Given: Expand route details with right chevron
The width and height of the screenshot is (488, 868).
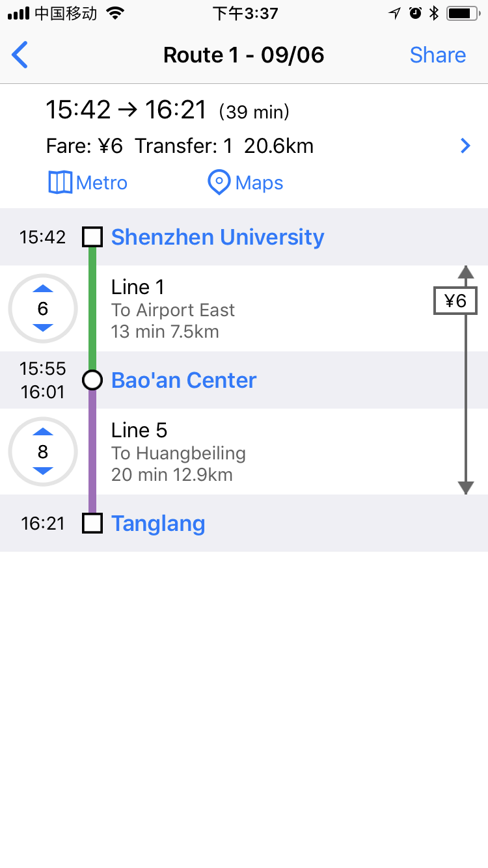Looking at the screenshot, I should 465,146.
